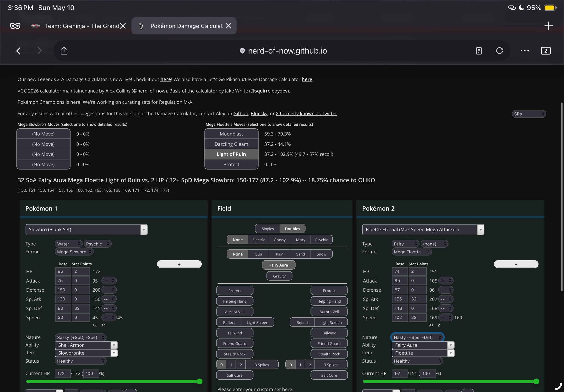564x392 pixels.
Task: Open the Slowbronite item dropdown
Action: [x=86, y=353]
